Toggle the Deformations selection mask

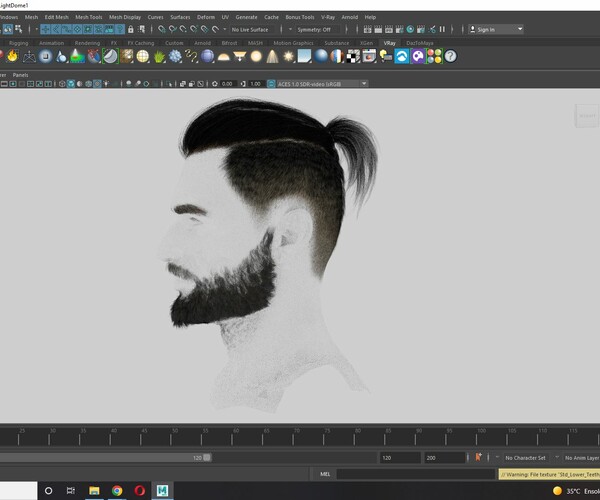point(88,29)
